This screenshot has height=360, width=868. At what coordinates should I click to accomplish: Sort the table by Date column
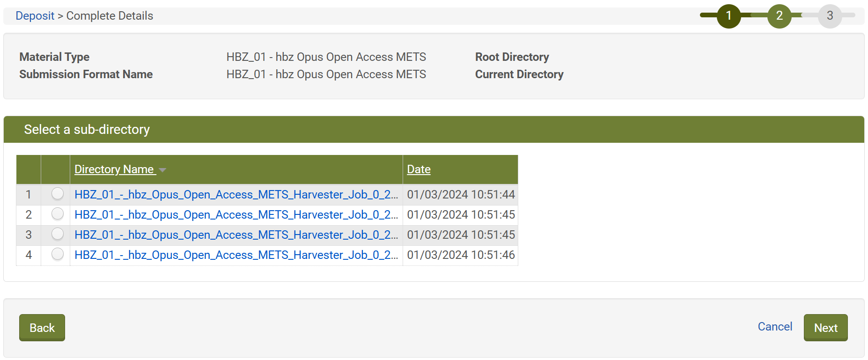tap(418, 169)
